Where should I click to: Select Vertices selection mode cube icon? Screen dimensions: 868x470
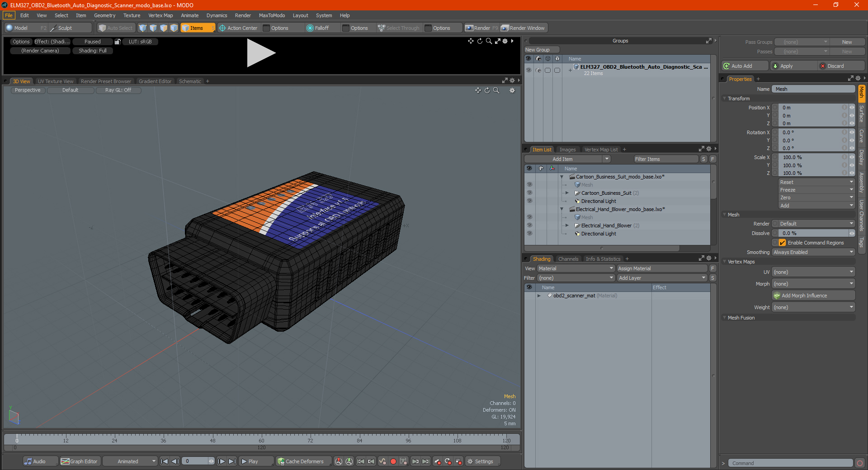point(143,28)
